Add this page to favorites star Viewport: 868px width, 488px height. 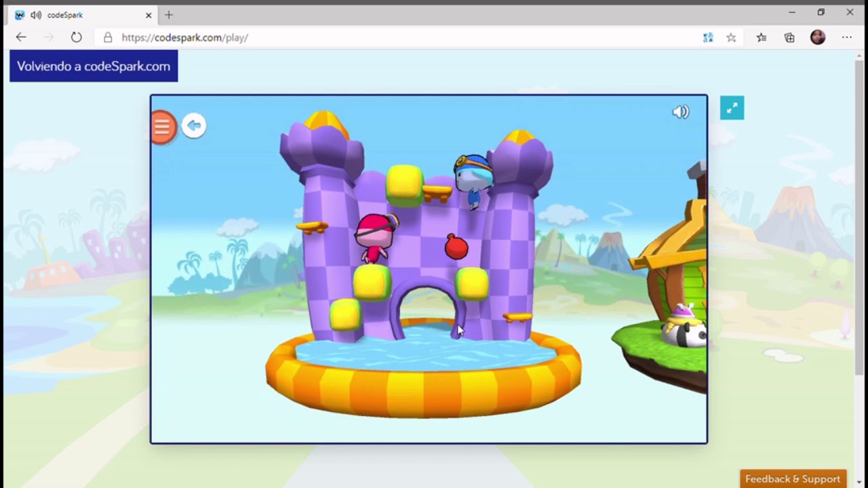731,38
